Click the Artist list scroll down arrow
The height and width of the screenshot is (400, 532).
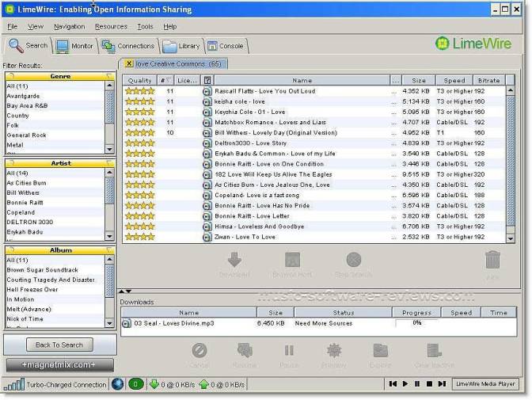109,236
